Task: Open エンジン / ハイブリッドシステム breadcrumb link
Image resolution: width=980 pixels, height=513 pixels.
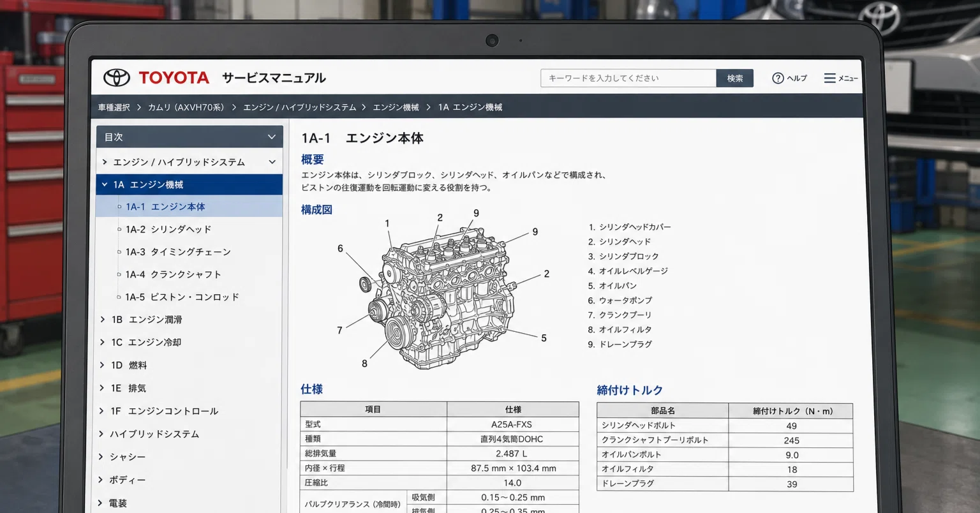Action: pos(299,107)
